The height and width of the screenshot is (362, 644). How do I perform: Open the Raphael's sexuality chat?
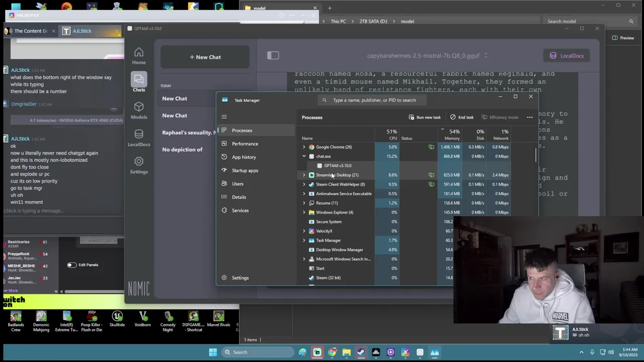[x=188, y=133]
